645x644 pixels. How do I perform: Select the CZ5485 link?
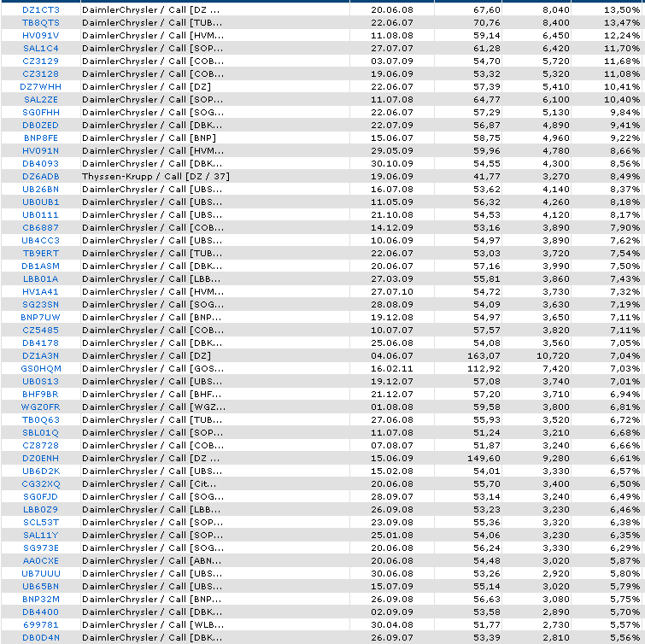(41, 330)
